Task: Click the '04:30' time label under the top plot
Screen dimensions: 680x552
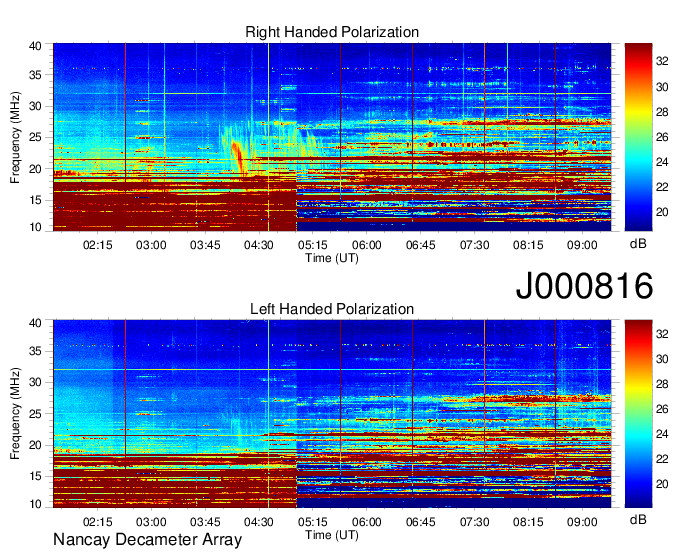Action: 259,245
